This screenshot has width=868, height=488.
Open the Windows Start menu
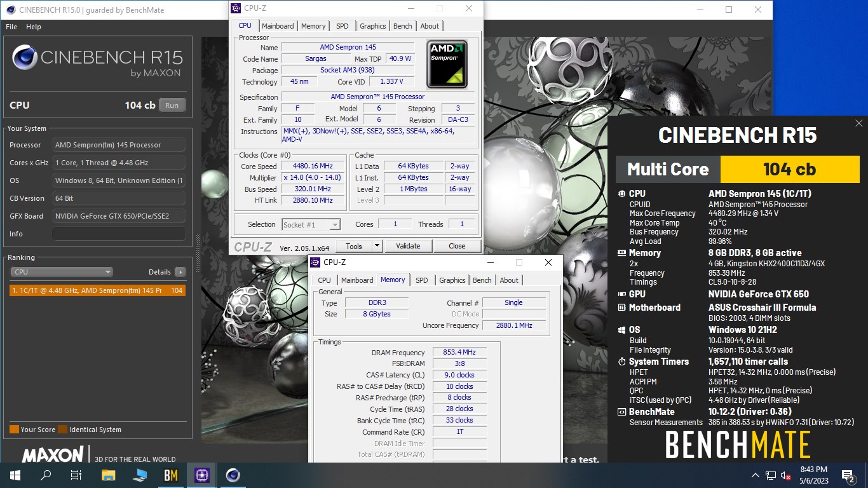(15, 475)
